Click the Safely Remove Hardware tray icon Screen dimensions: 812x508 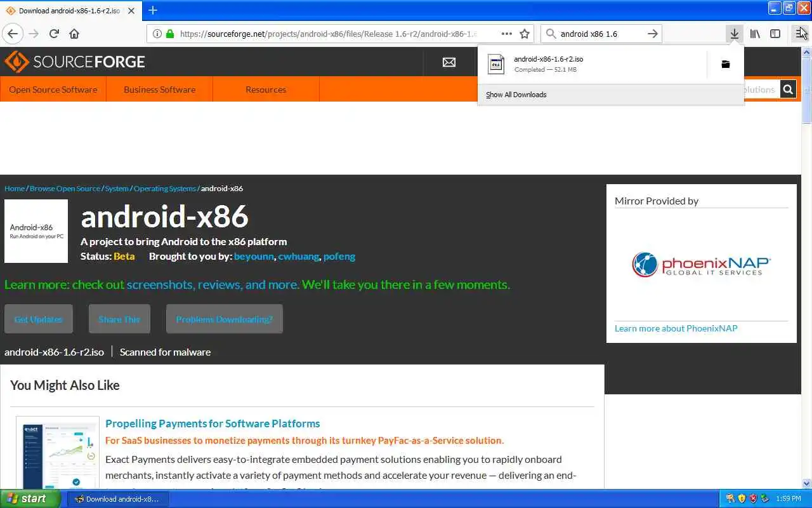[x=764, y=498]
